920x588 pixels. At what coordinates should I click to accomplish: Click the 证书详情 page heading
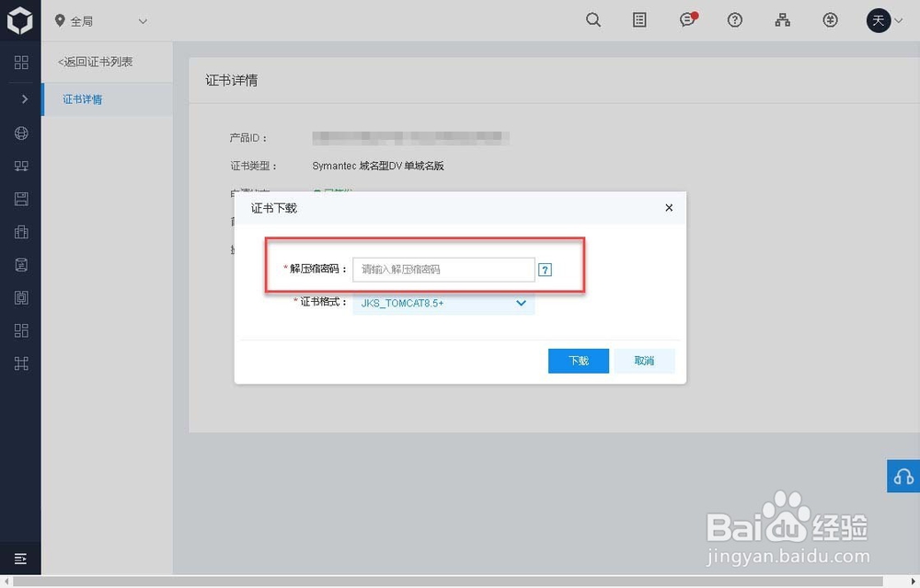pos(231,80)
